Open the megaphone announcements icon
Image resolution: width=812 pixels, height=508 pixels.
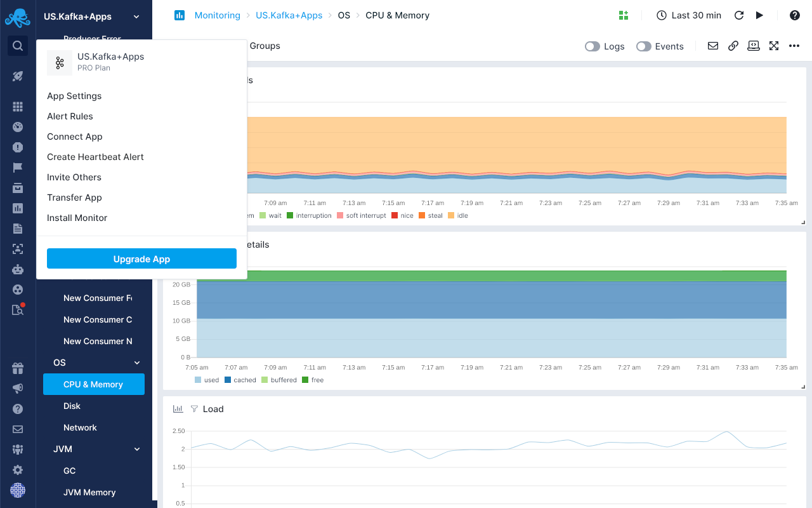(18, 389)
